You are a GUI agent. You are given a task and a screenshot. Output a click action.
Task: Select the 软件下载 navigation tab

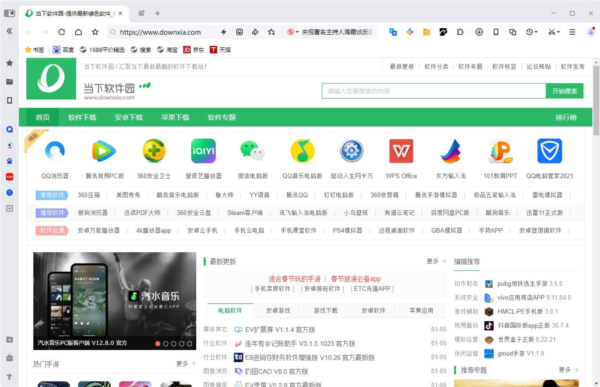click(x=82, y=118)
